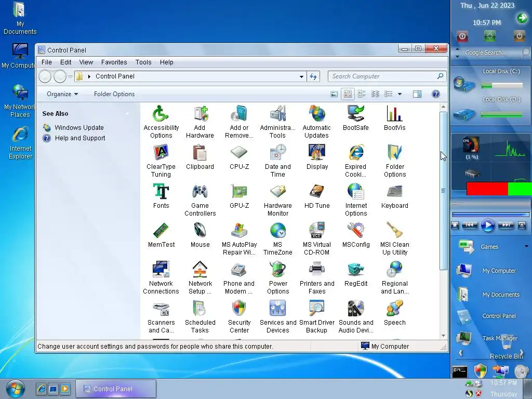Open the Tools menu
The width and height of the screenshot is (532, 399).
click(143, 62)
